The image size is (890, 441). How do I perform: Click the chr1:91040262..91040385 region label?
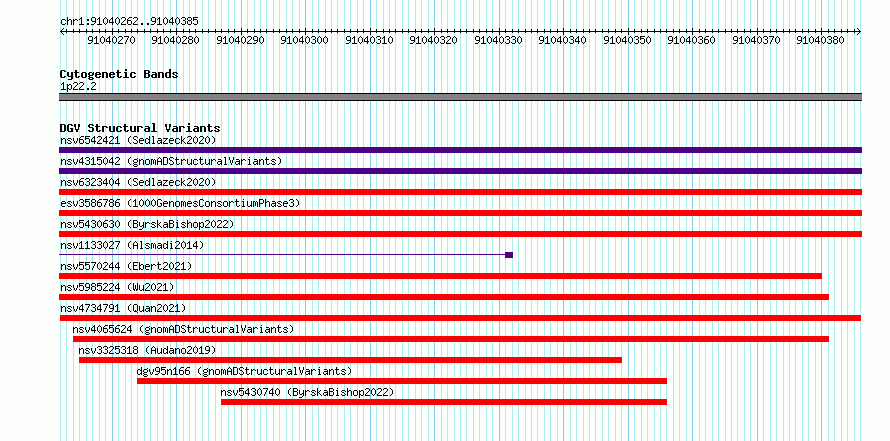(x=129, y=21)
